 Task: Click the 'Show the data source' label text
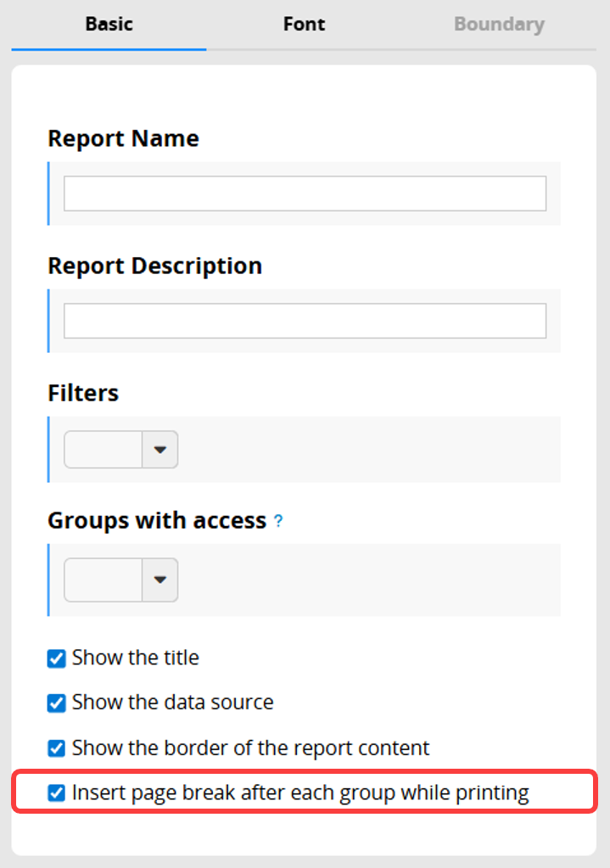pos(173,702)
